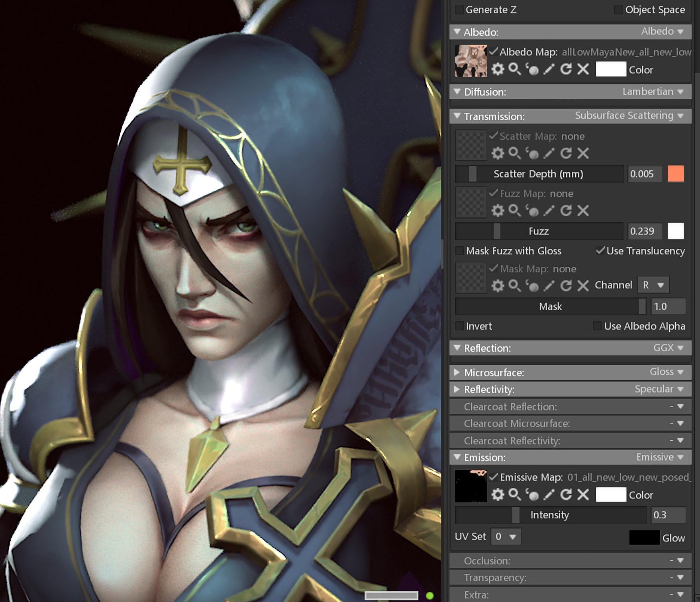Viewport: 700px width, 602px height.
Task: Click the Scatter Map magnifier icon
Action: (515, 153)
